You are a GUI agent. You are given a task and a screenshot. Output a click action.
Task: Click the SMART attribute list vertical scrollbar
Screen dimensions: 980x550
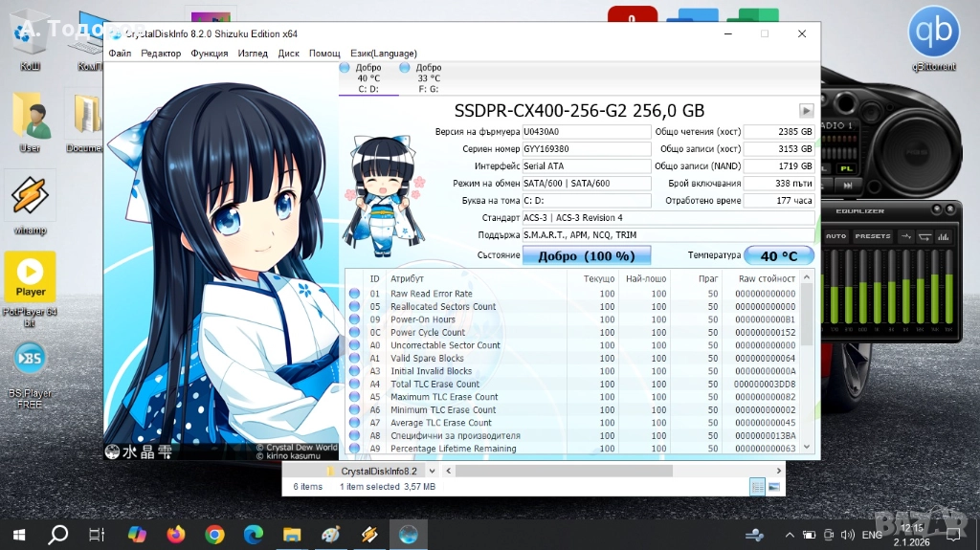tap(806, 368)
